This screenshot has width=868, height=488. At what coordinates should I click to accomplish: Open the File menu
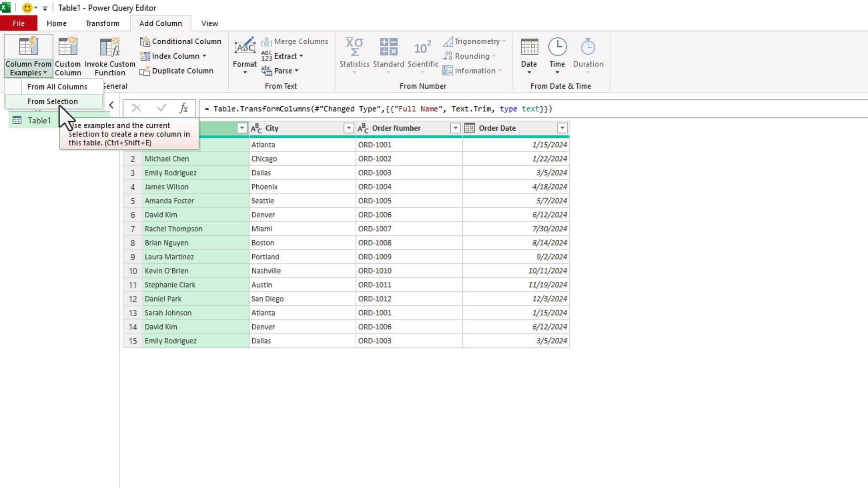(19, 23)
